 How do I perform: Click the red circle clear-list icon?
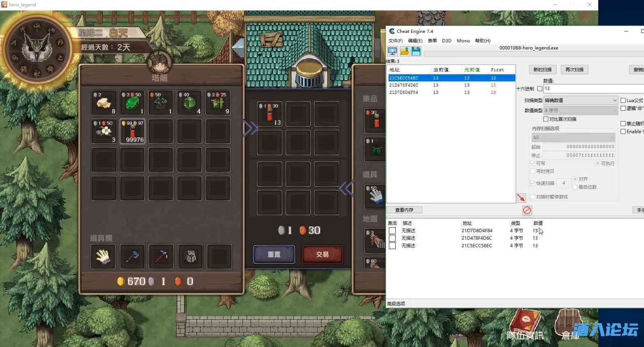[527, 210]
